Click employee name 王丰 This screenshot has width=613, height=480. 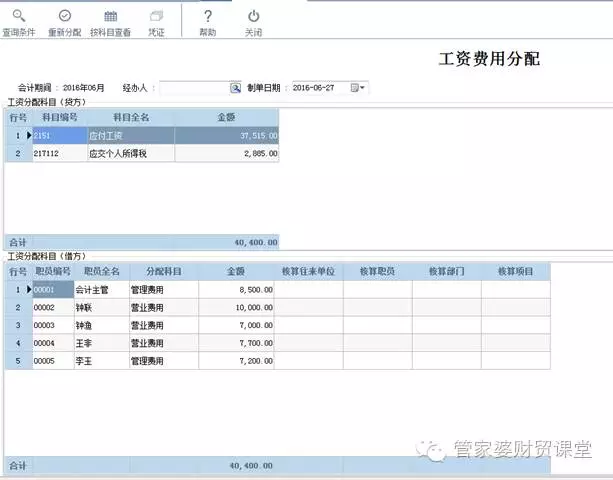[x=102, y=343]
